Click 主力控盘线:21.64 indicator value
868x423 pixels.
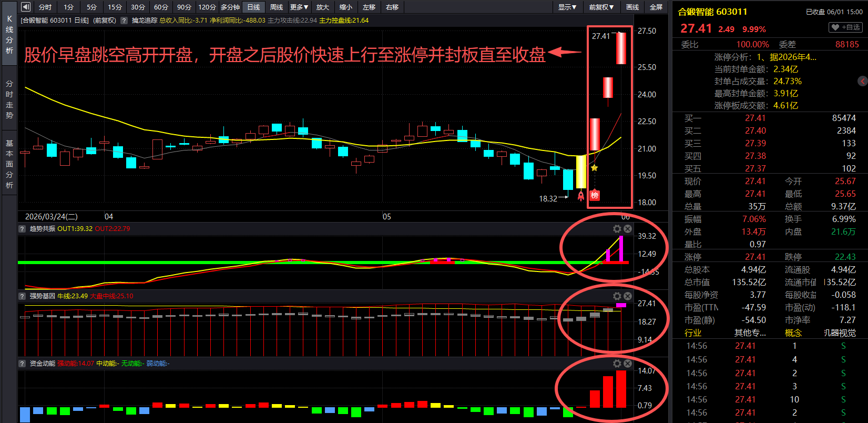(344, 21)
